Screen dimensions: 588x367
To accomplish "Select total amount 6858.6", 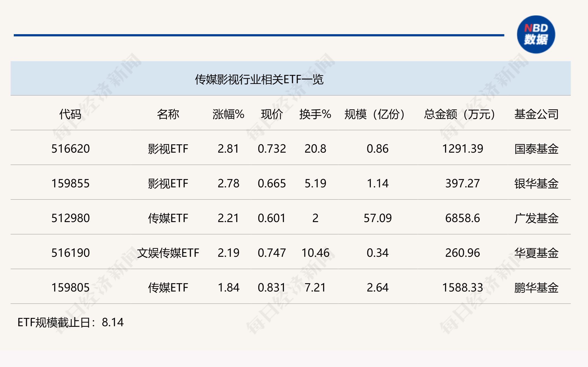I will (x=463, y=218).
